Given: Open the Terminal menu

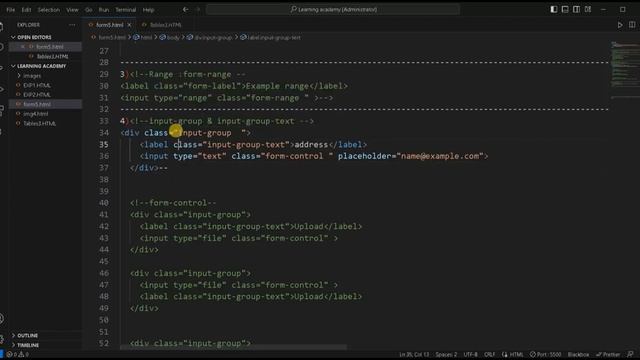Looking at the screenshot, I should 126,9.
